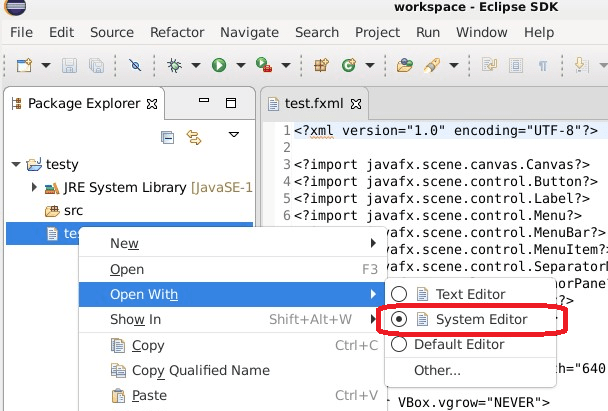The height and width of the screenshot is (411, 608).
Task: Launch Debug with the bug icon
Action: point(174,65)
